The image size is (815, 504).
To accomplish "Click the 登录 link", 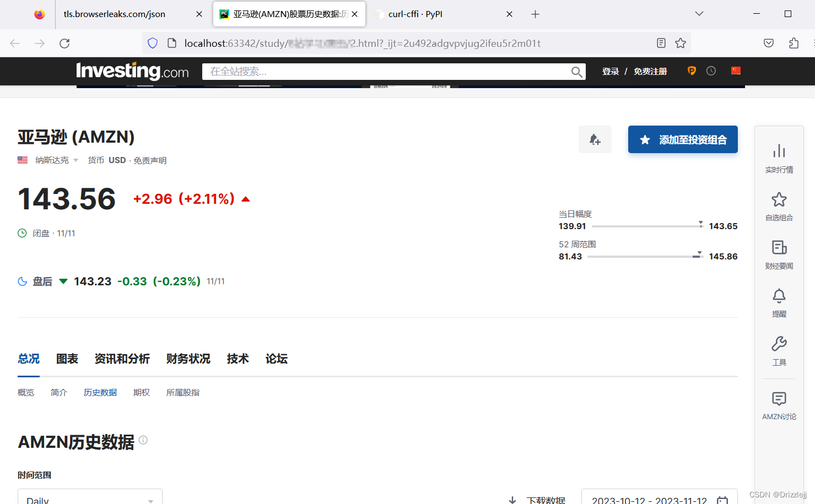I will pos(611,71).
